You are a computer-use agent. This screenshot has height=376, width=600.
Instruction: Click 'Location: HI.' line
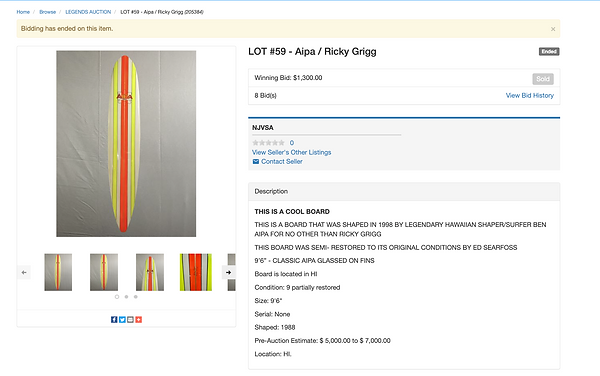point(273,354)
